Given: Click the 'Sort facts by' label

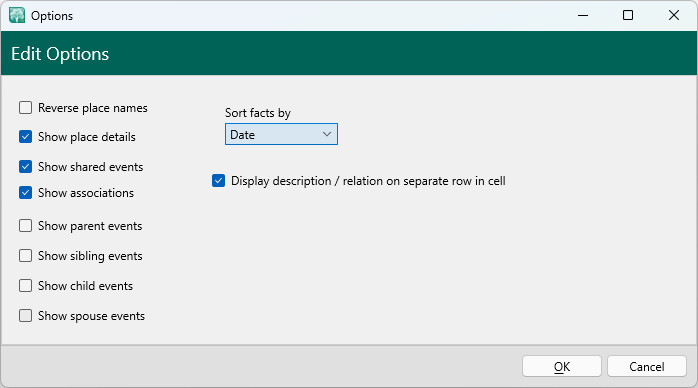Looking at the screenshot, I should pyautogui.click(x=258, y=113).
